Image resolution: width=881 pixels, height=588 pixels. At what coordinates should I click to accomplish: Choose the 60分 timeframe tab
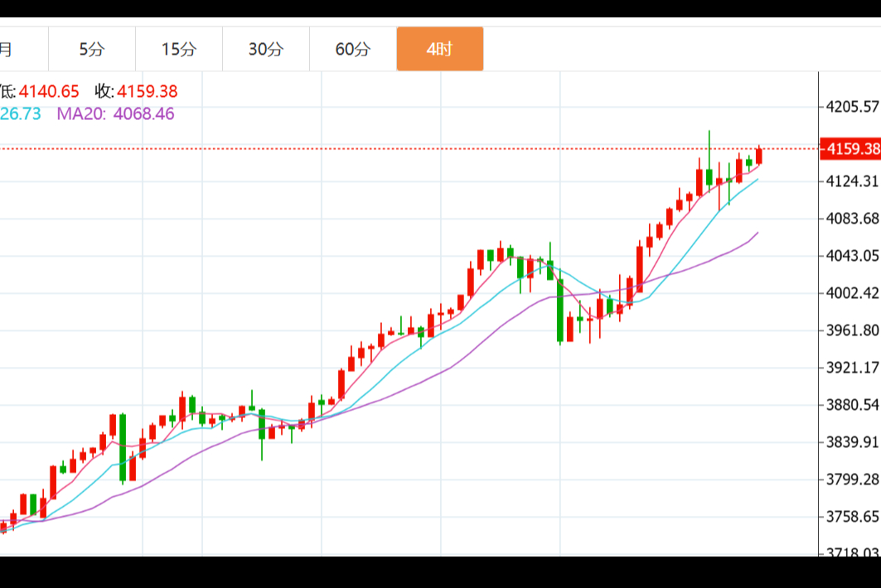pos(353,49)
